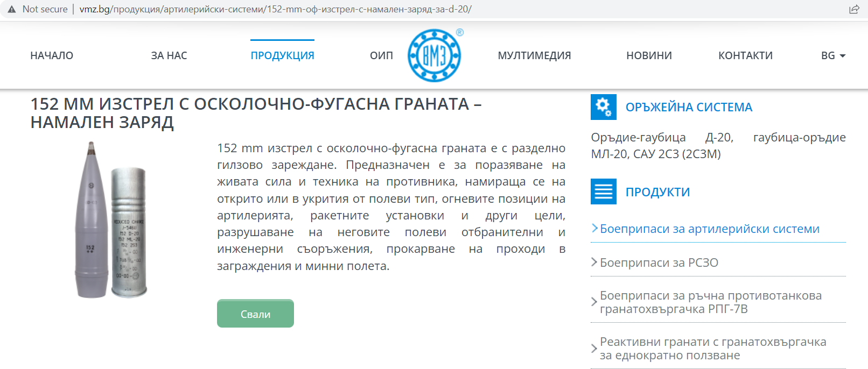The height and width of the screenshot is (369, 868).
Task: Click chevron beside Боеприпаси за артилерийски системи
Action: (x=594, y=228)
